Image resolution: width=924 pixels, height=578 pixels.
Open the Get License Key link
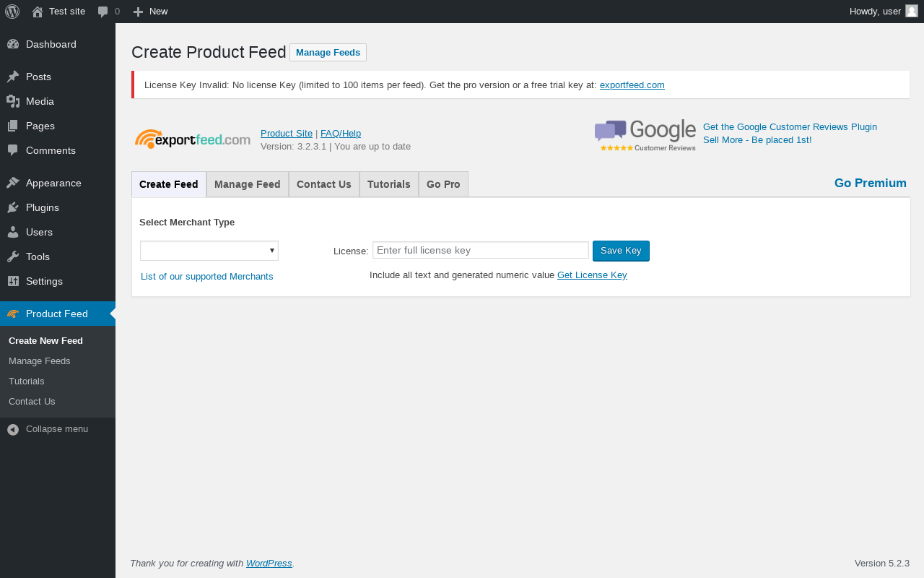[592, 275]
